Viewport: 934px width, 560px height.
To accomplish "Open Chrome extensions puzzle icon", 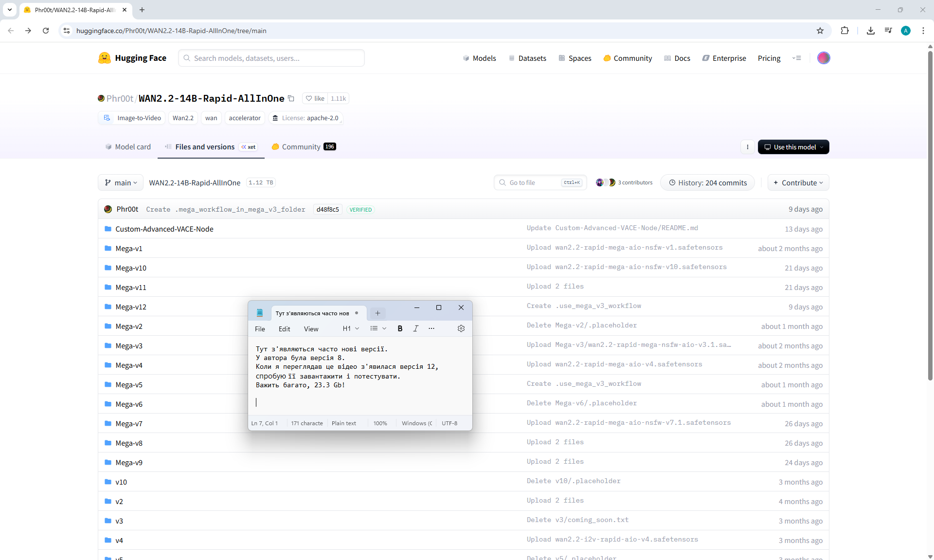I will click(844, 31).
